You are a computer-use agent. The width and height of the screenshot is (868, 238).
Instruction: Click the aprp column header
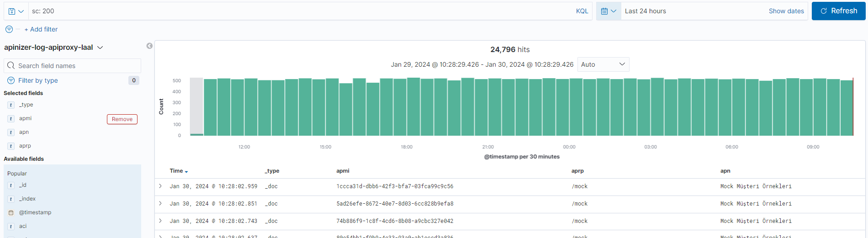coord(577,171)
